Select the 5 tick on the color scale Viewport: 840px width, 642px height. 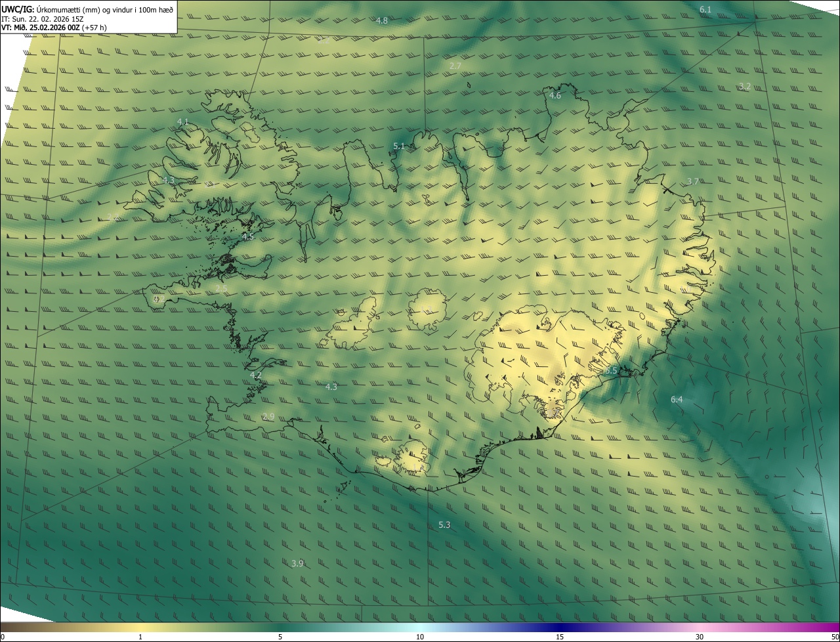click(x=280, y=637)
